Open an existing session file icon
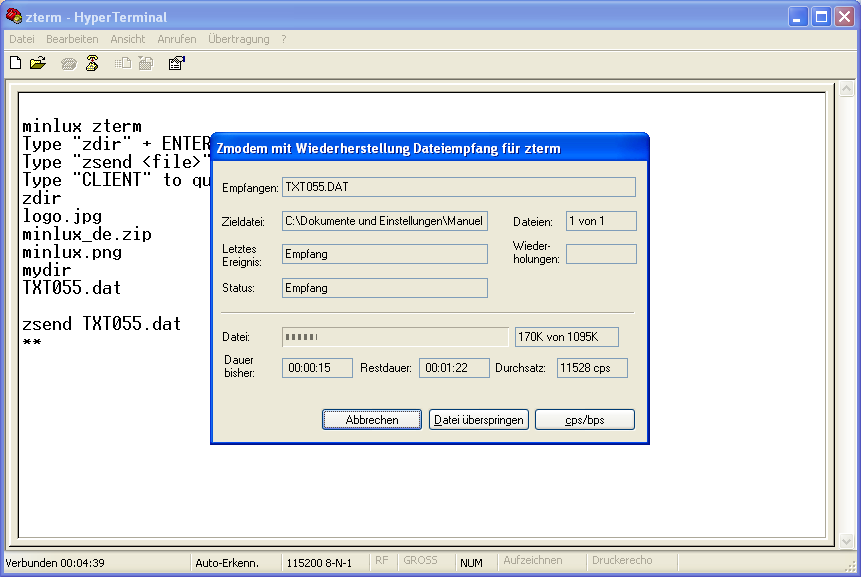 tap(38, 63)
